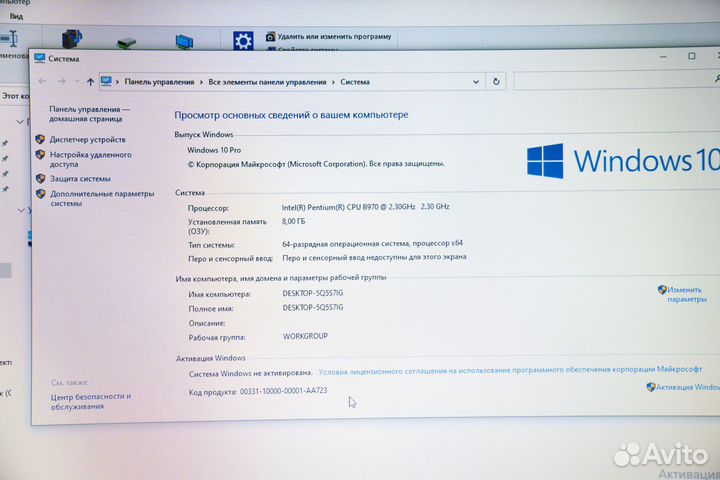Click the blue monitors icon in Explorer ribbon
Viewport: 720px width, 480px height.
(x=184, y=41)
